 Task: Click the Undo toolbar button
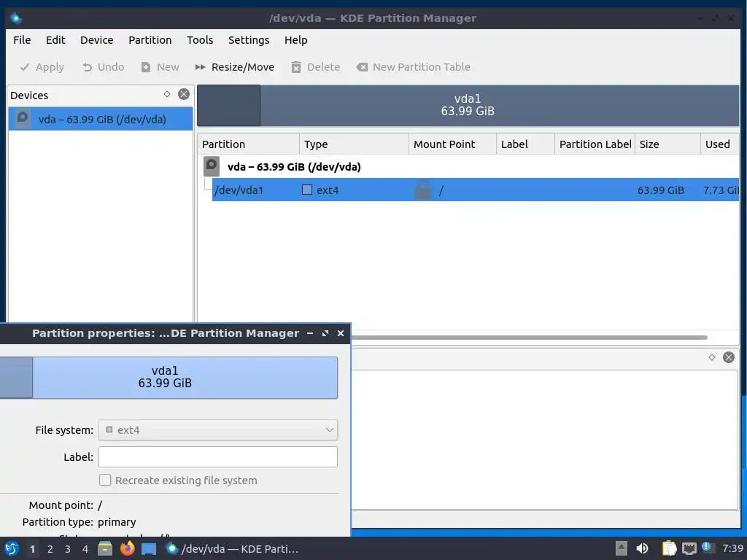pos(103,67)
